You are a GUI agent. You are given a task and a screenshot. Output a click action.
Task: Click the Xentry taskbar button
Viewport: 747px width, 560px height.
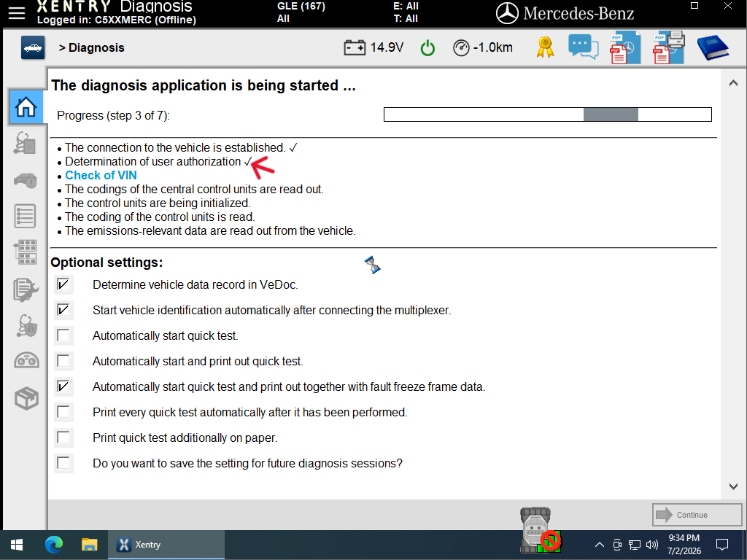pos(166,545)
